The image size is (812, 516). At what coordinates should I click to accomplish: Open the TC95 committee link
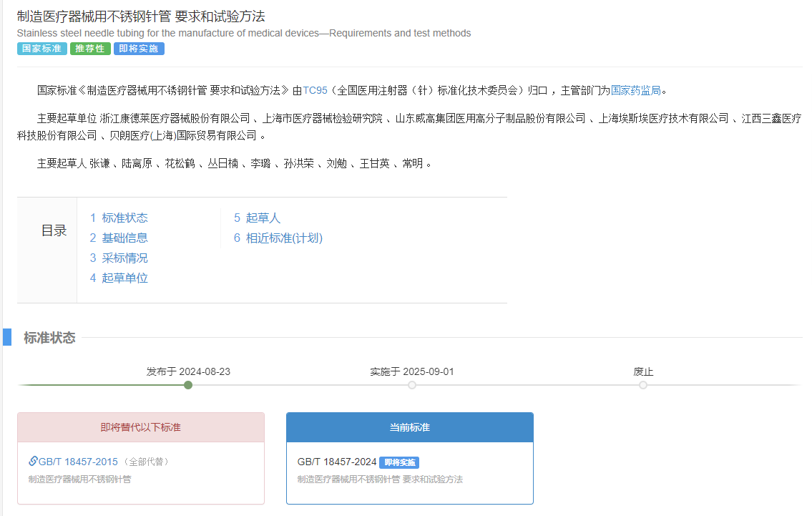pos(315,90)
